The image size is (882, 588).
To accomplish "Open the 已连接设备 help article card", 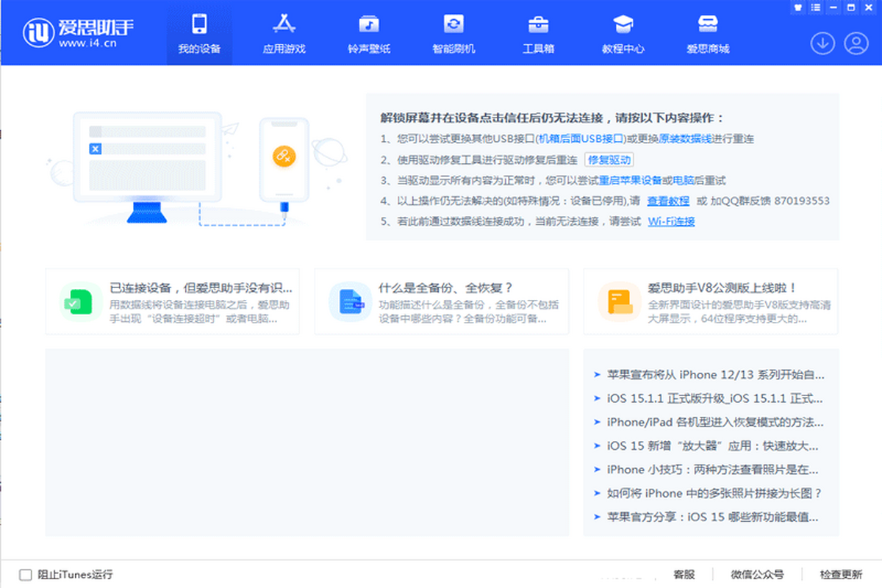I will tap(173, 301).
